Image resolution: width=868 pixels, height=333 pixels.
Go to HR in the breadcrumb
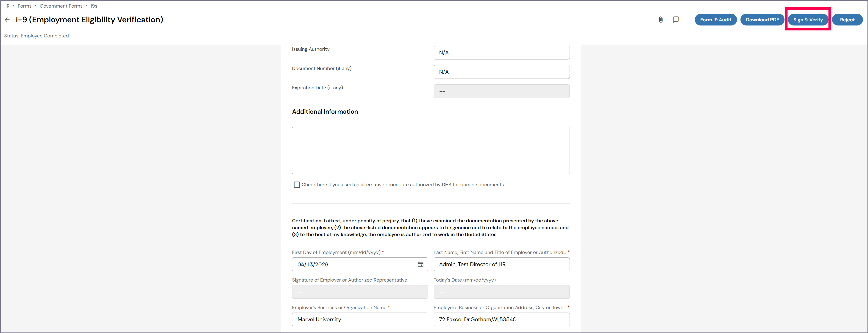[x=6, y=6]
